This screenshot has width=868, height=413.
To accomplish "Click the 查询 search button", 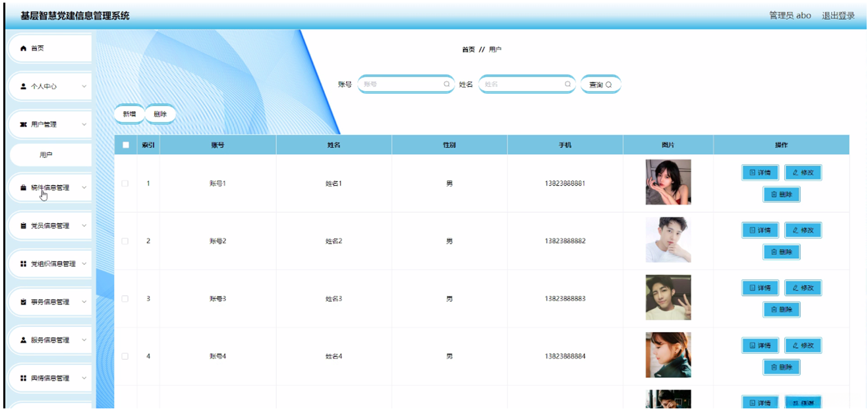I will 600,84.
